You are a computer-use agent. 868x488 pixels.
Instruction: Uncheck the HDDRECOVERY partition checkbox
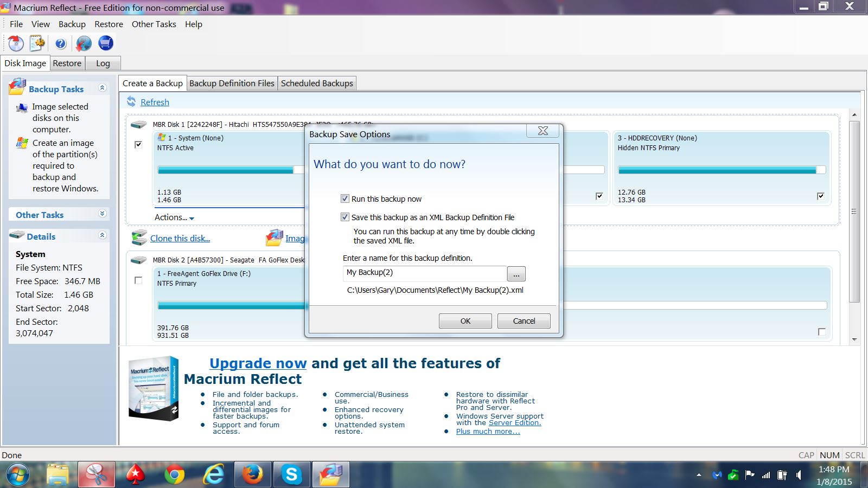[821, 196]
